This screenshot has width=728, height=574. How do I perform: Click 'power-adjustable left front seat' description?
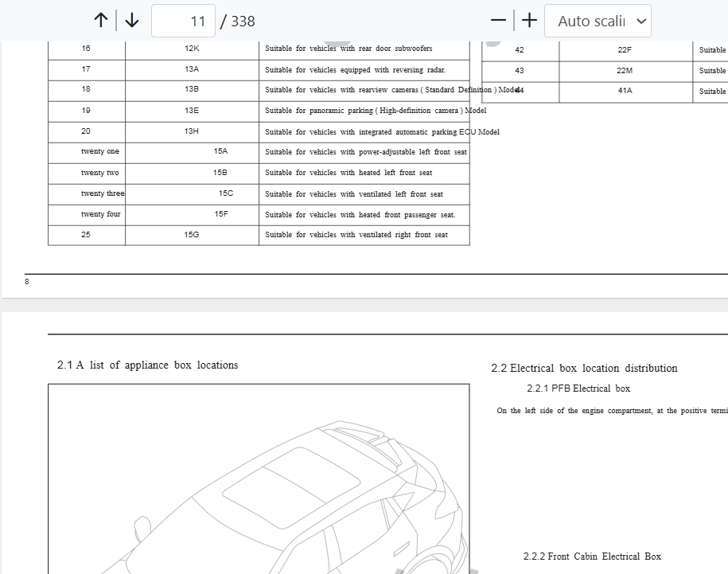click(x=366, y=152)
